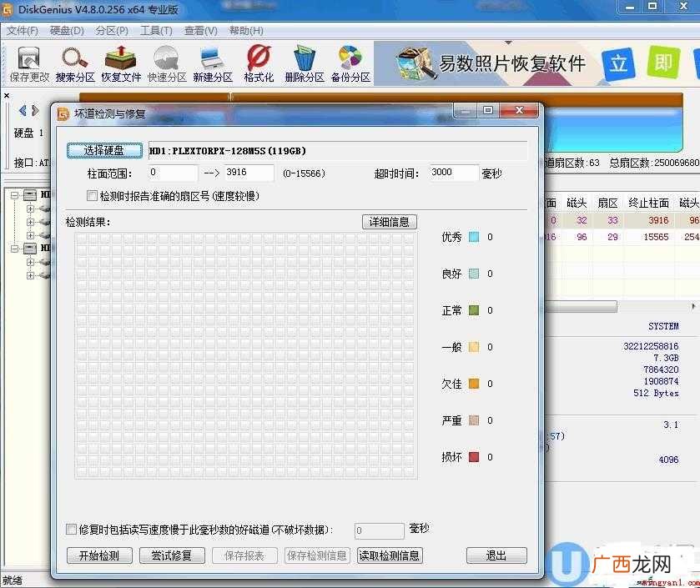Click the 扇区 column header
This screenshot has width=700, height=588.
(x=607, y=204)
